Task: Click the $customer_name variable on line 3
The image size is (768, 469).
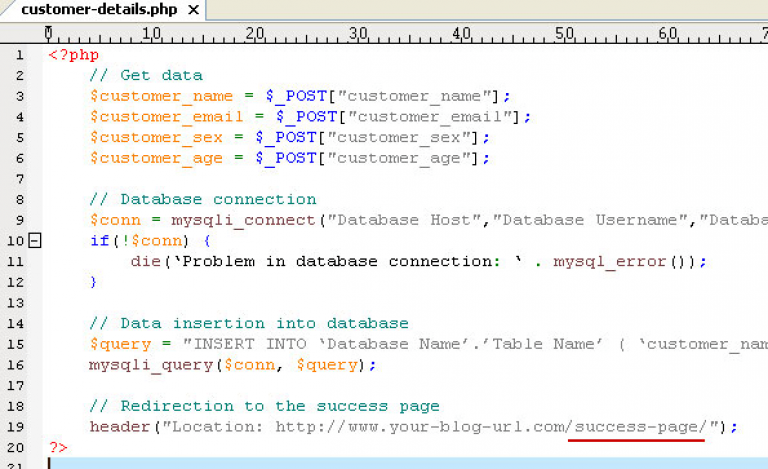Action: tap(160, 96)
